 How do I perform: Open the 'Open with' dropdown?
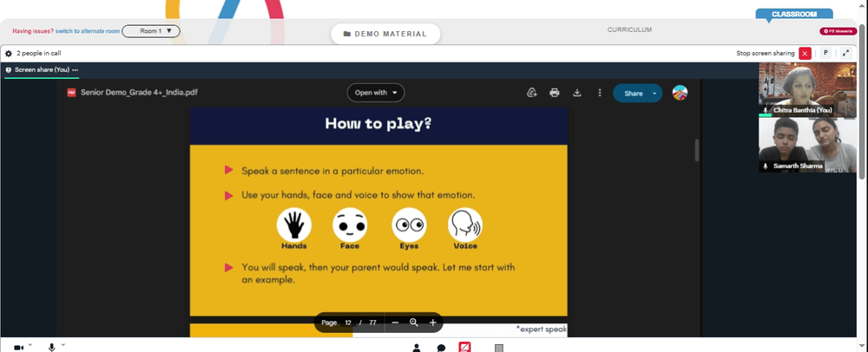(376, 93)
